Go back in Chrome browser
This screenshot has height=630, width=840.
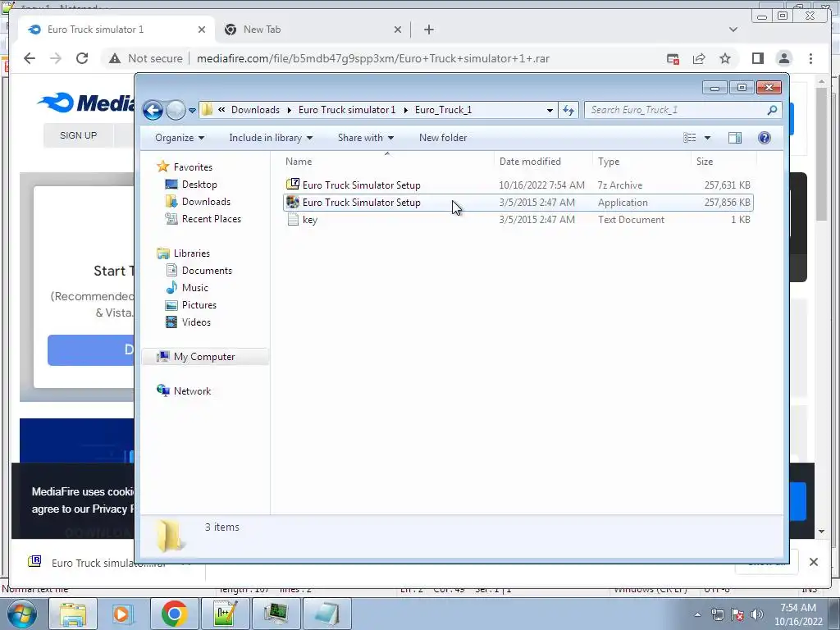click(x=30, y=58)
